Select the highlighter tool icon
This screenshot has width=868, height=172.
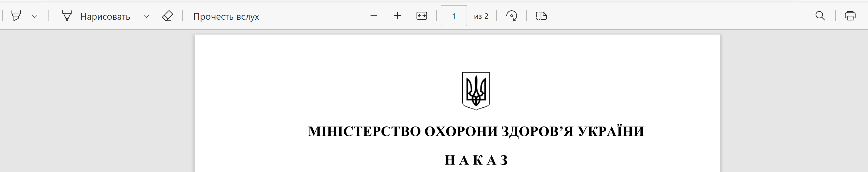click(x=16, y=16)
